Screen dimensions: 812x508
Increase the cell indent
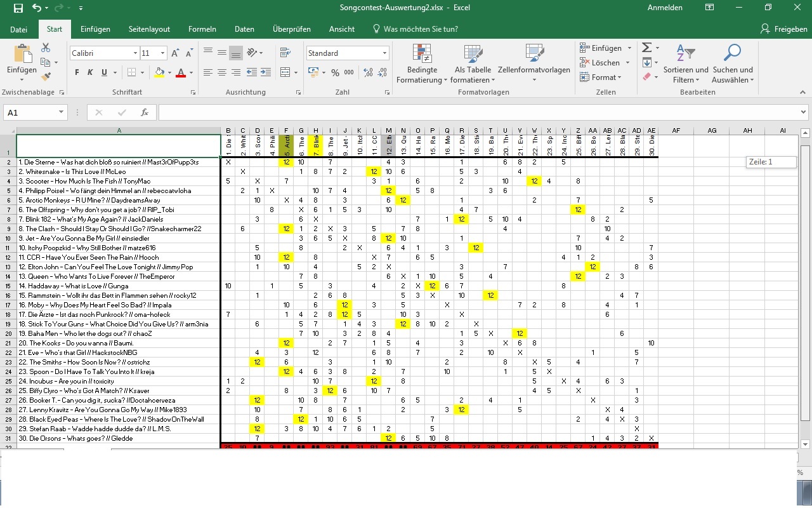point(266,72)
